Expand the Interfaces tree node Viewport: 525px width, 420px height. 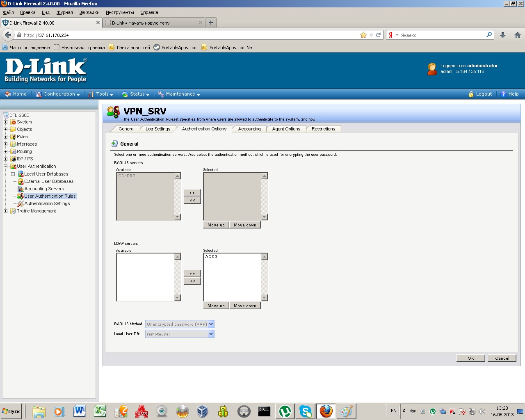click(x=6, y=144)
